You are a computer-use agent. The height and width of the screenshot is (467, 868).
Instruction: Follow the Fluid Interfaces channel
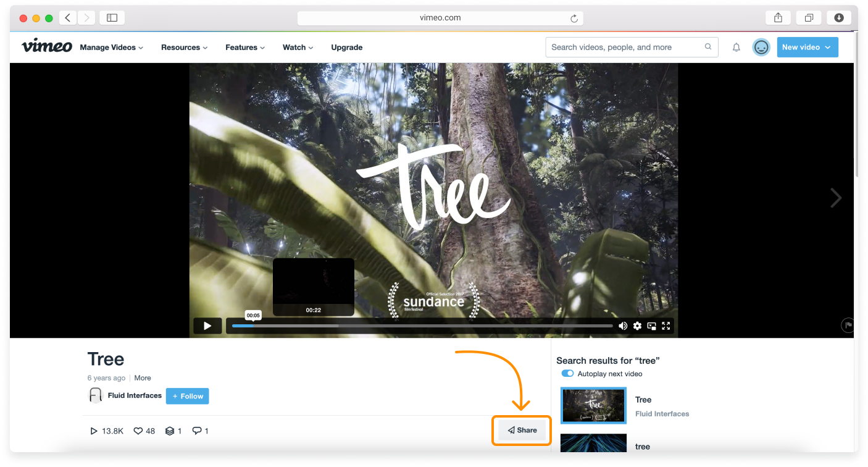tap(187, 396)
